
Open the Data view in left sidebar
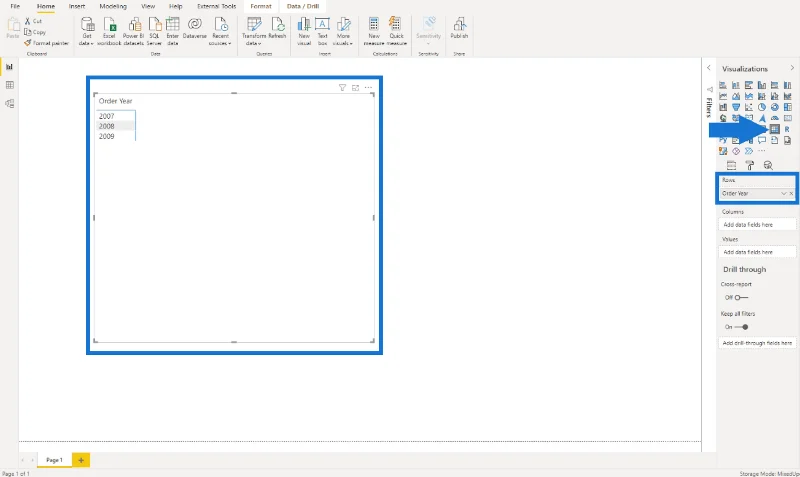pos(9,85)
